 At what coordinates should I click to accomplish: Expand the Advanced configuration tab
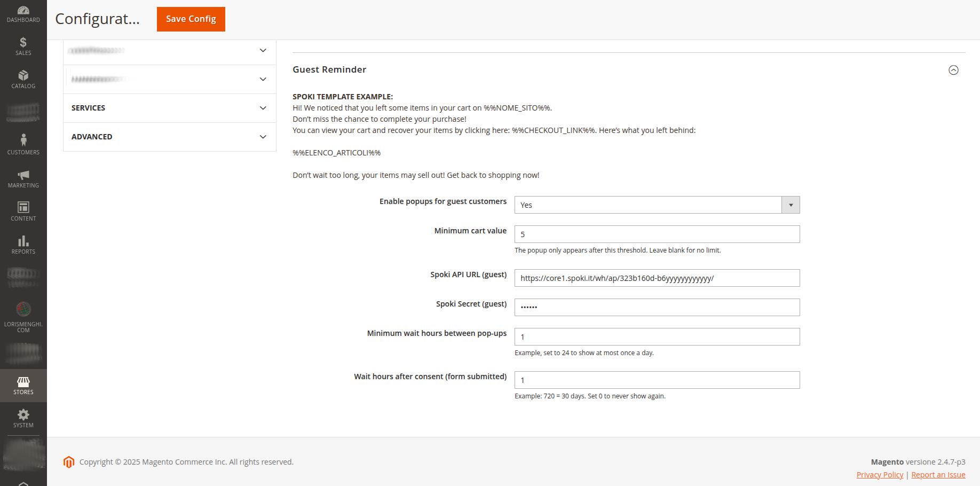[169, 137]
